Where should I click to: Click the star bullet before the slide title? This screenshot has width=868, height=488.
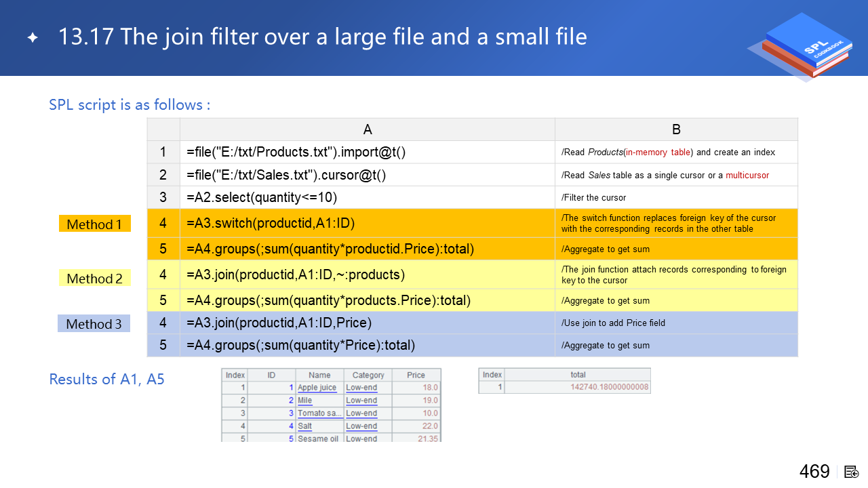(33, 37)
